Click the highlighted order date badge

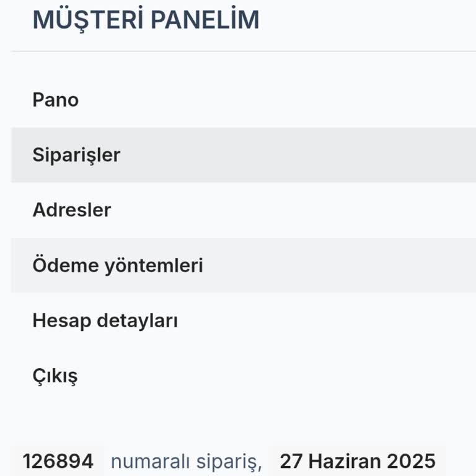click(358, 461)
